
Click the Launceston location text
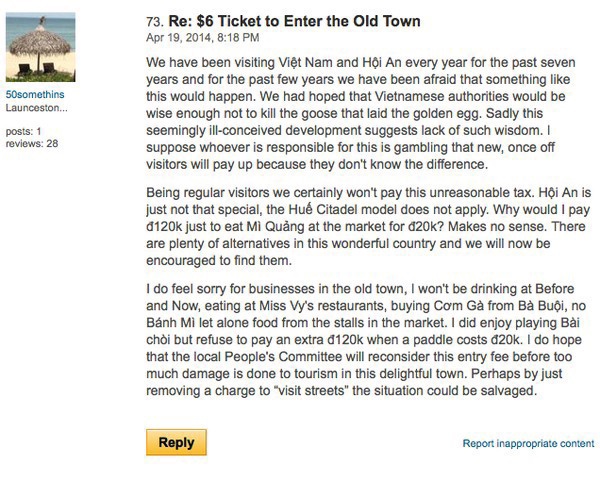tap(36, 106)
